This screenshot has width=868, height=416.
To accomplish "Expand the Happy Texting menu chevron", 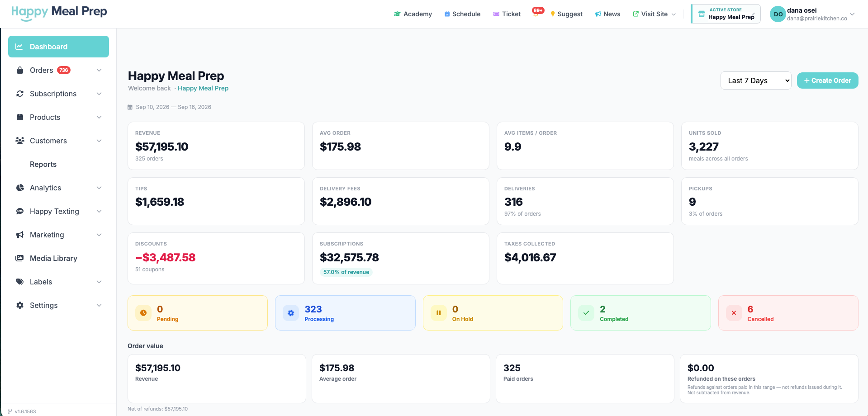I will click(x=99, y=211).
